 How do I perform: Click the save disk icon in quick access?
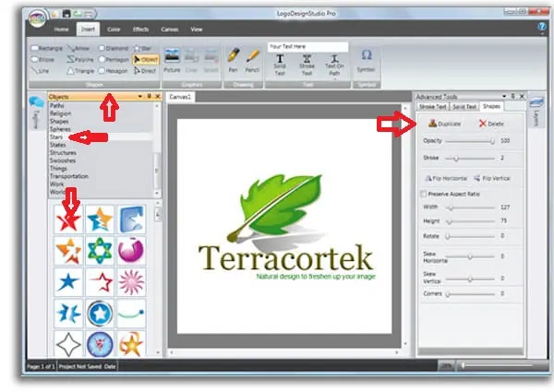pos(66,14)
